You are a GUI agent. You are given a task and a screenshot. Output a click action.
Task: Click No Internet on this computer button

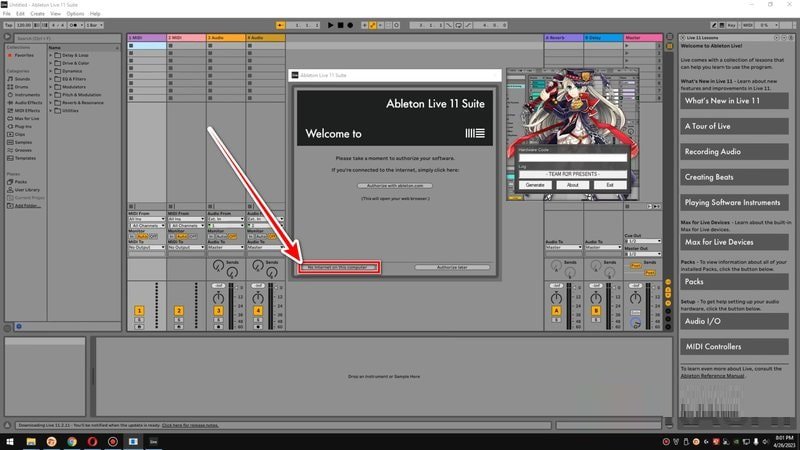339,267
